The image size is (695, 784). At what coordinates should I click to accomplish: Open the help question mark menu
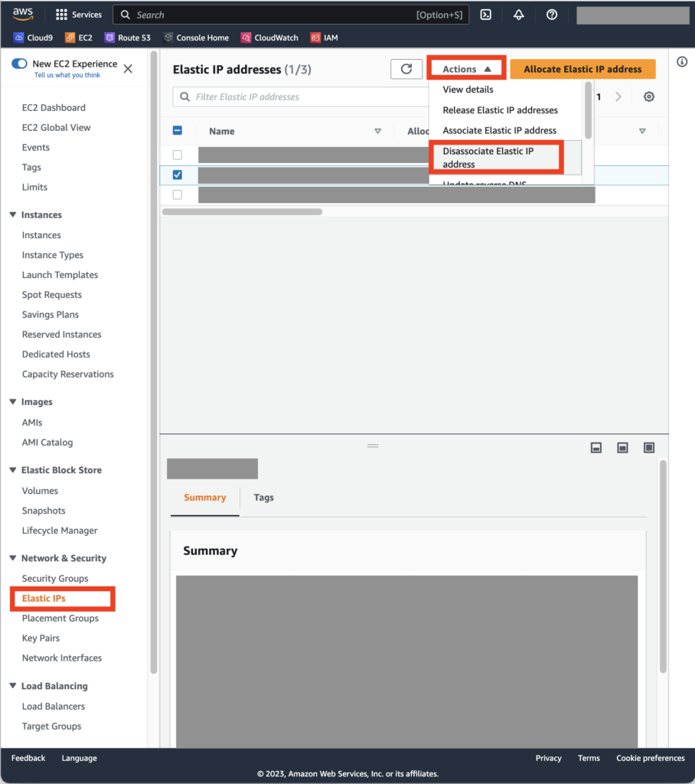click(x=552, y=15)
